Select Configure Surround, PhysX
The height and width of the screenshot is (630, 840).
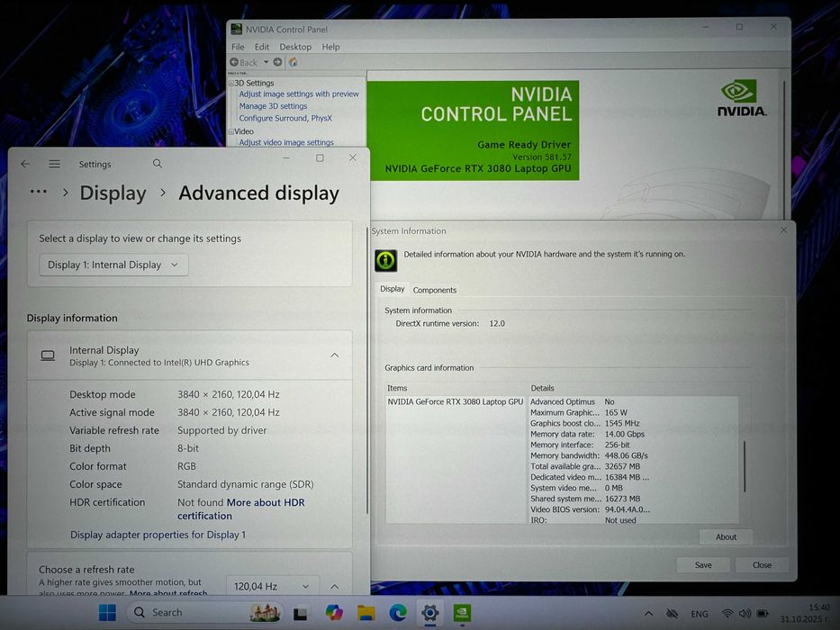click(x=285, y=118)
